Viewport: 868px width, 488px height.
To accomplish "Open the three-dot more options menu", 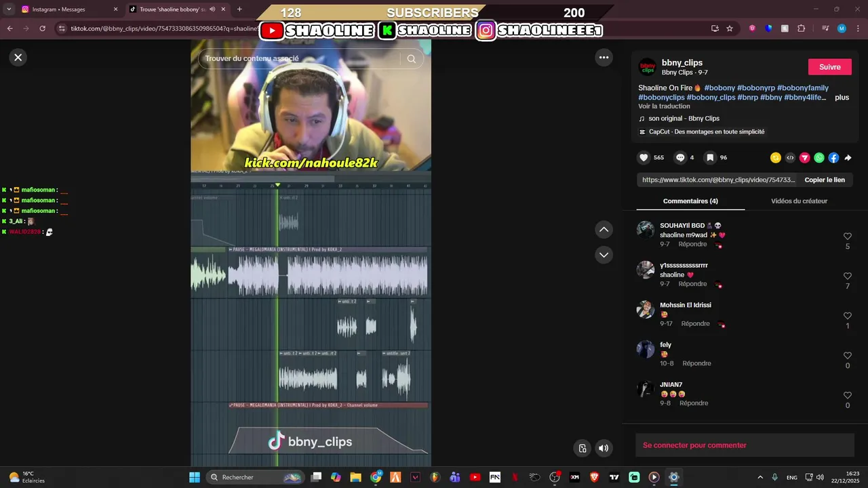I will (604, 58).
